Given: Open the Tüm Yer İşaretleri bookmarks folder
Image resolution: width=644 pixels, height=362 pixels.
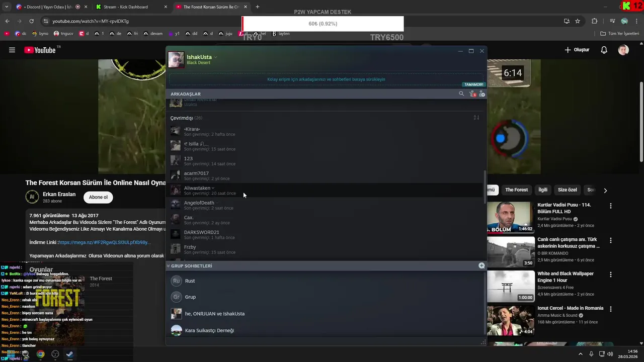Looking at the screenshot, I should 620,34.
